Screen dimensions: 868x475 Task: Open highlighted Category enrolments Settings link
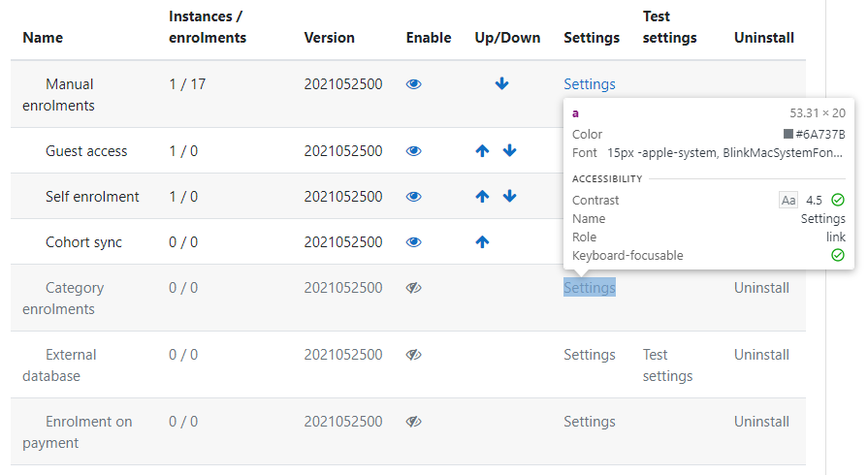pyautogui.click(x=590, y=287)
